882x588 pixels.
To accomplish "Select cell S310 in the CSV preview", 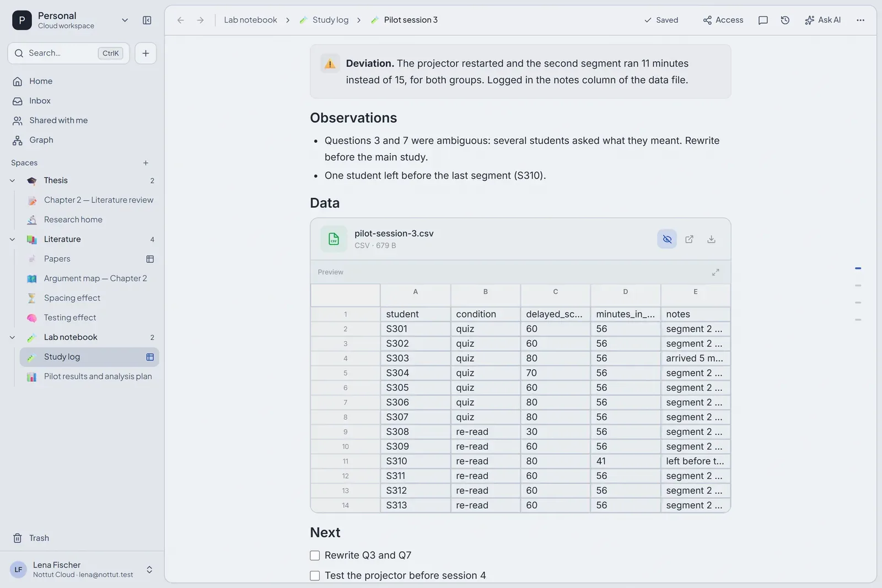I will (x=415, y=461).
